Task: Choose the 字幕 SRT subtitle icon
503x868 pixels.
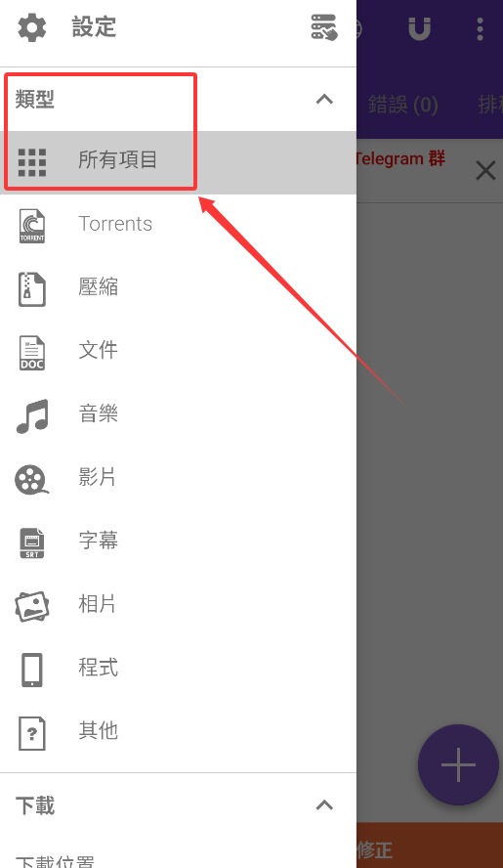Action: pos(32,543)
